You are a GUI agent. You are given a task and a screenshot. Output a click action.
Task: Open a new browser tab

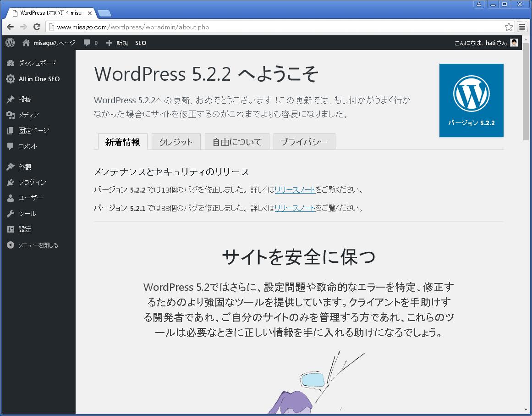tap(104, 13)
